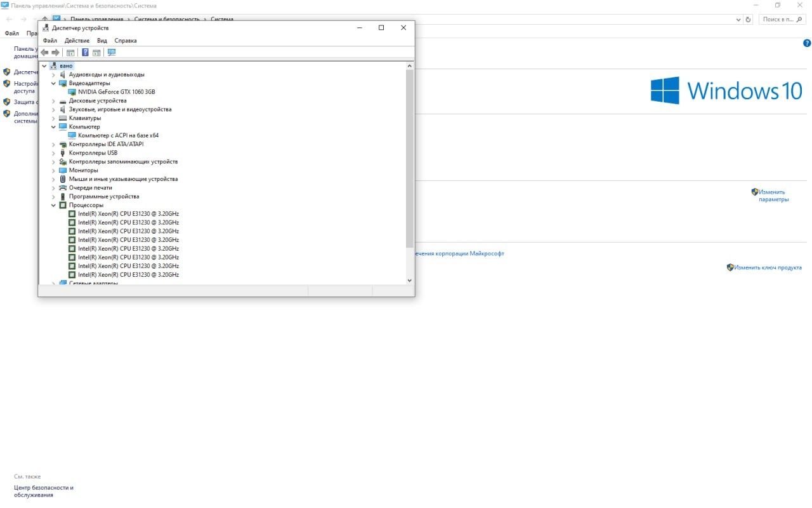The height and width of the screenshot is (508, 812).
Task: Click the keyboard icon for Клавиатуры
Action: pyautogui.click(x=63, y=118)
